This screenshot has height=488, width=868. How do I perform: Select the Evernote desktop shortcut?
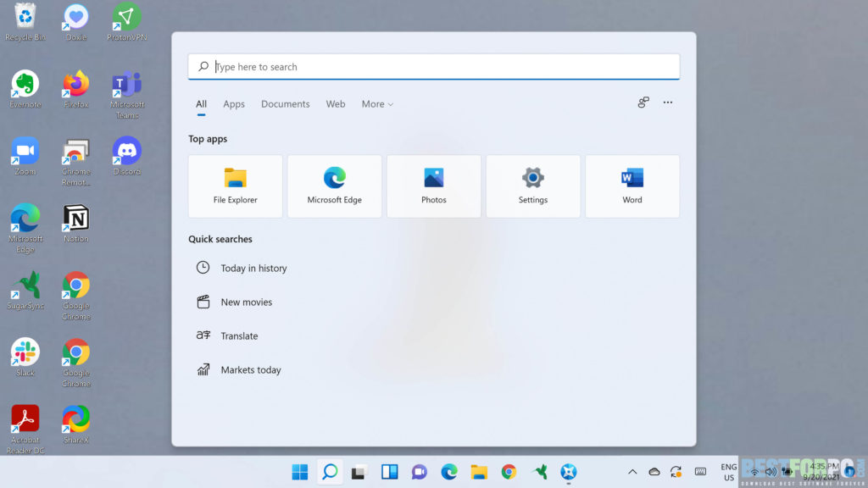[25, 89]
